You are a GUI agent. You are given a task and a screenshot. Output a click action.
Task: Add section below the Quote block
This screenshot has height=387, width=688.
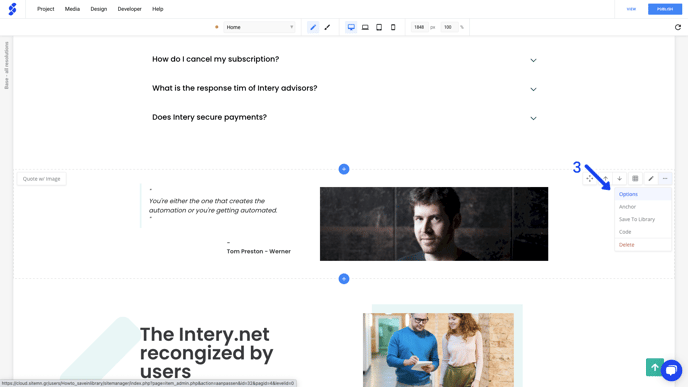(344, 279)
